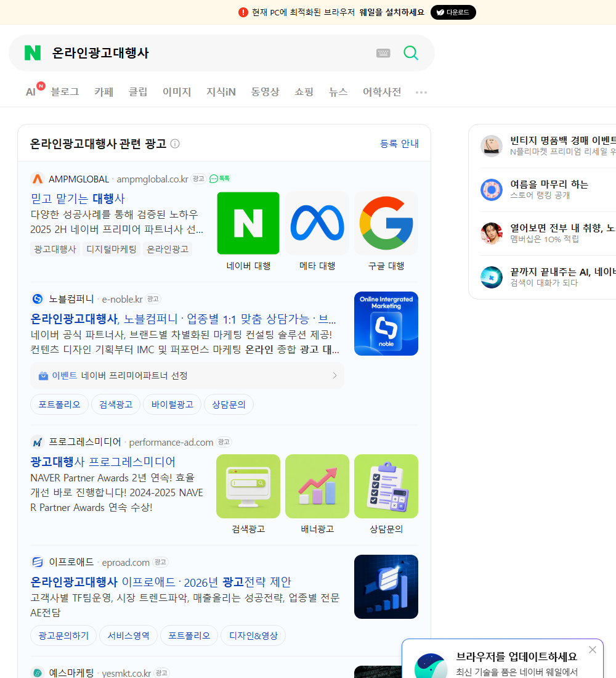616x678 pixels.
Task: Open the noble Online Integrated Marketing image
Action: pos(386,324)
